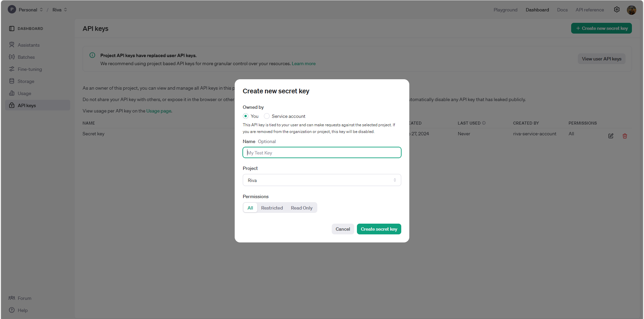Expand the Personal workspace switcher

point(41,9)
